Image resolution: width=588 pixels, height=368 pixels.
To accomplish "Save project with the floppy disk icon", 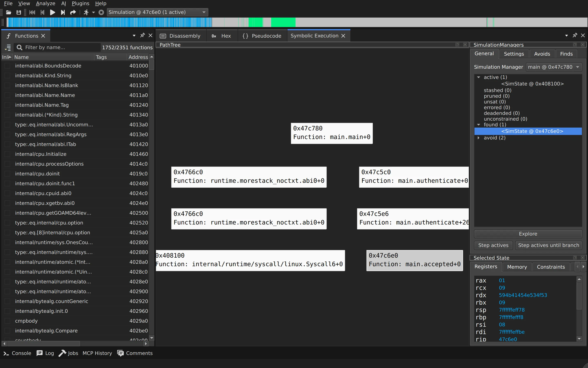I will [18, 12].
